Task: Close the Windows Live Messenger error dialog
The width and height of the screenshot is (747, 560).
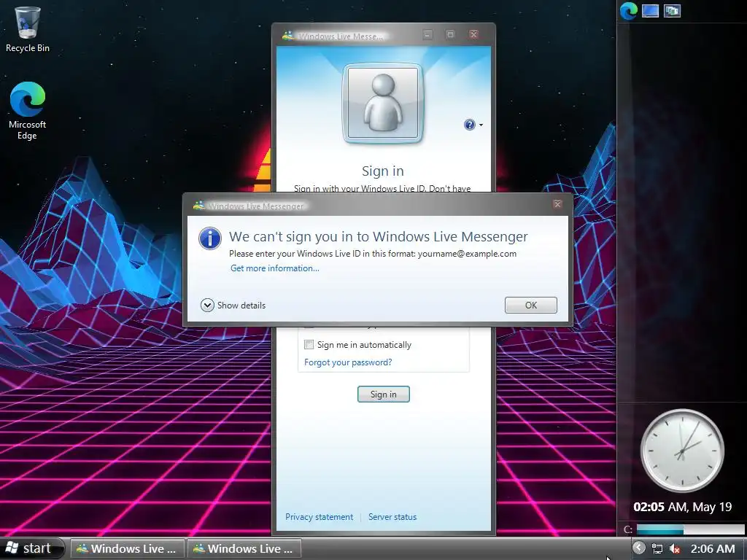Action: click(557, 204)
